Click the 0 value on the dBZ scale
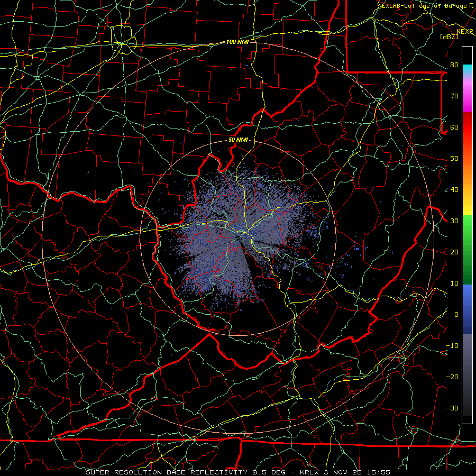This screenshot has width=476, height=476. pyautogui.click(x=456, y=315)
